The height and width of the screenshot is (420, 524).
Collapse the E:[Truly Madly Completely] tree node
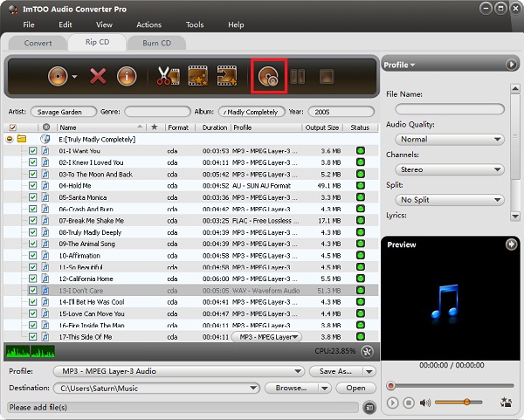click(10, 139)
